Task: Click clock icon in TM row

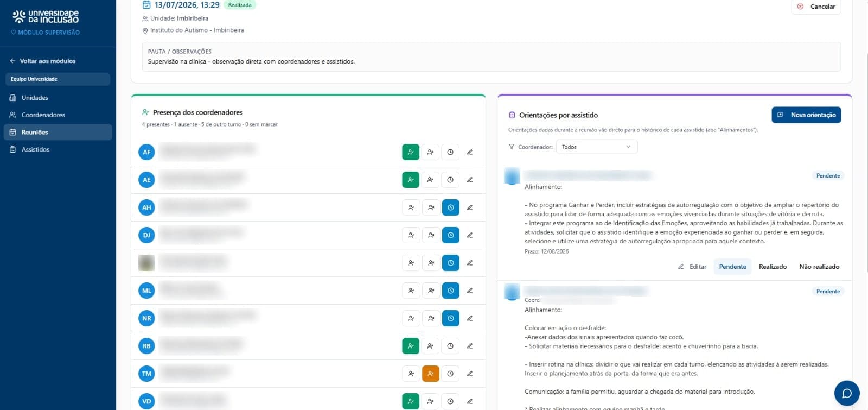Action: pos(450,374)
